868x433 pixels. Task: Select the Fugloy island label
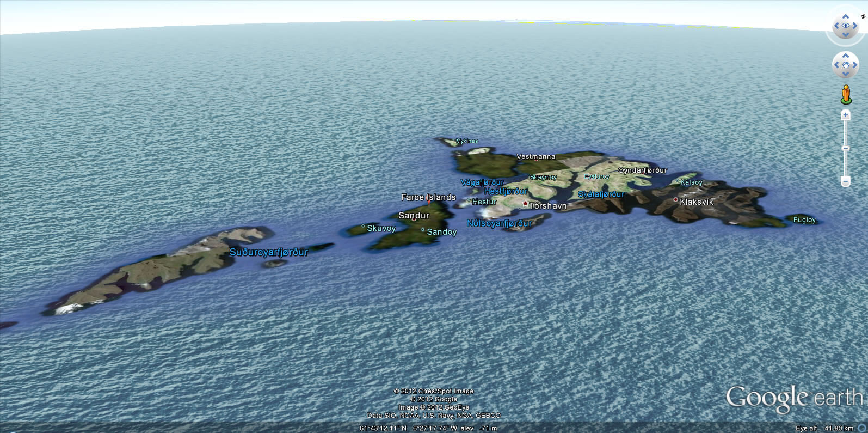pos(804,220)
